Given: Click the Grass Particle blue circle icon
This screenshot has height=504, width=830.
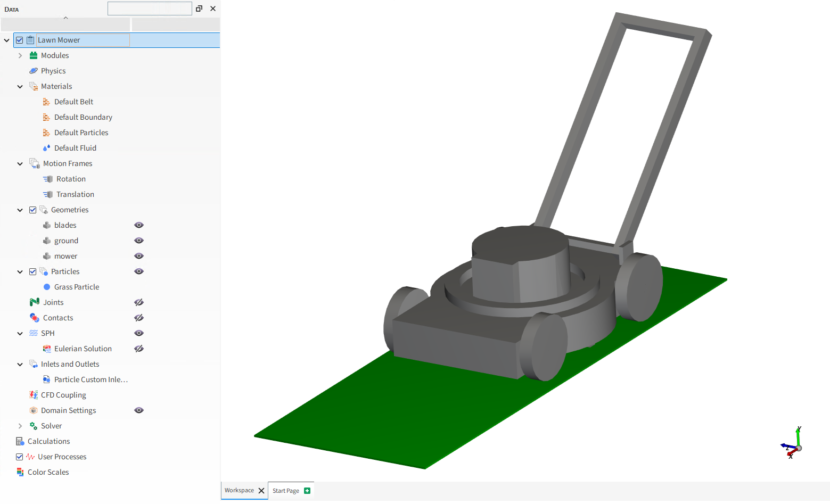Looking at the screenshot, I should [47, 287].
